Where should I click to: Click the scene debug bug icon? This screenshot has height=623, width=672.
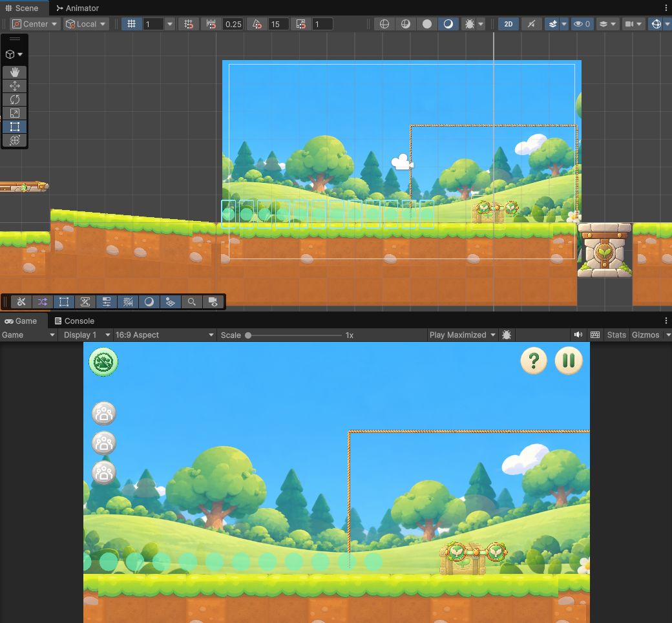pos(470,24)
